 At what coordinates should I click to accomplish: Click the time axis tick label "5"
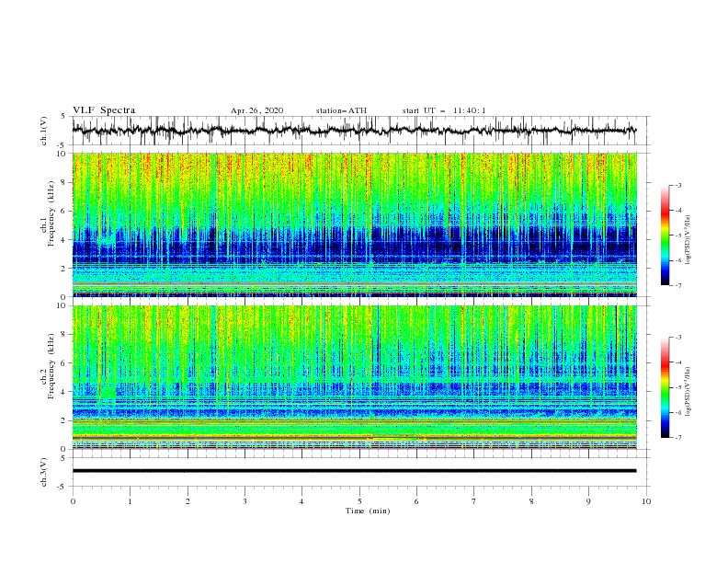point(359,501)
